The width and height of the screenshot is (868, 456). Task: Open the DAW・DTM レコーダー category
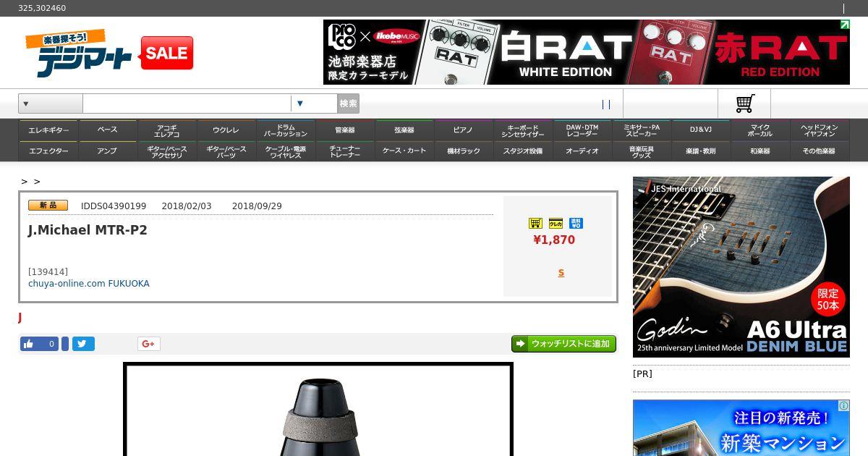click(582, 130)
